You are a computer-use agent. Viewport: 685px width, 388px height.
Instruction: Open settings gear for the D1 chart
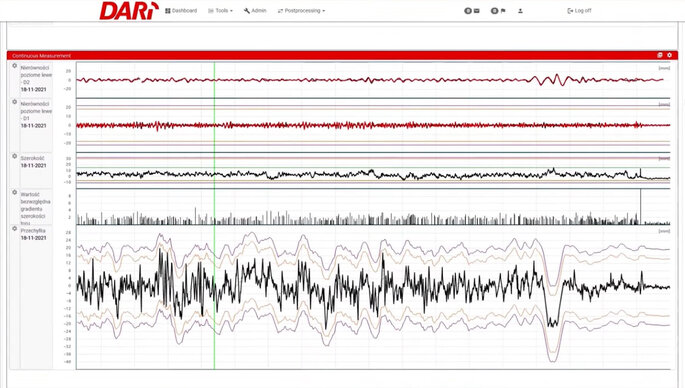tap(14, 102)
